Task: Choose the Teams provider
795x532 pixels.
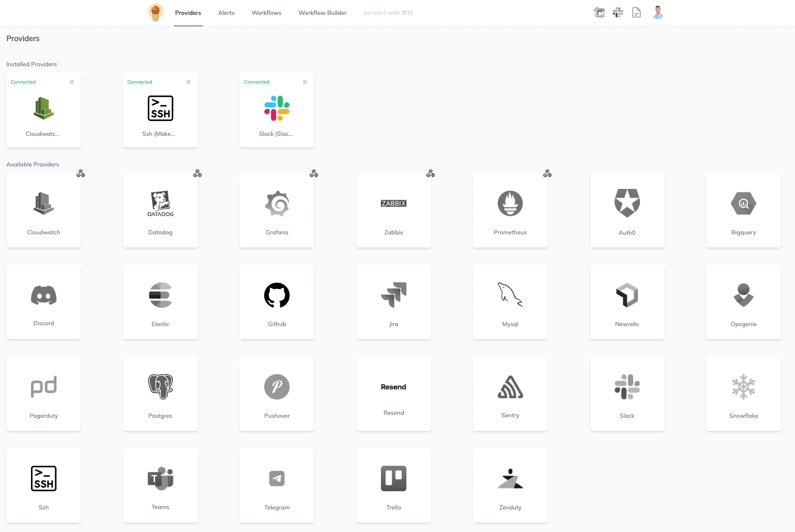Action: 161,485
